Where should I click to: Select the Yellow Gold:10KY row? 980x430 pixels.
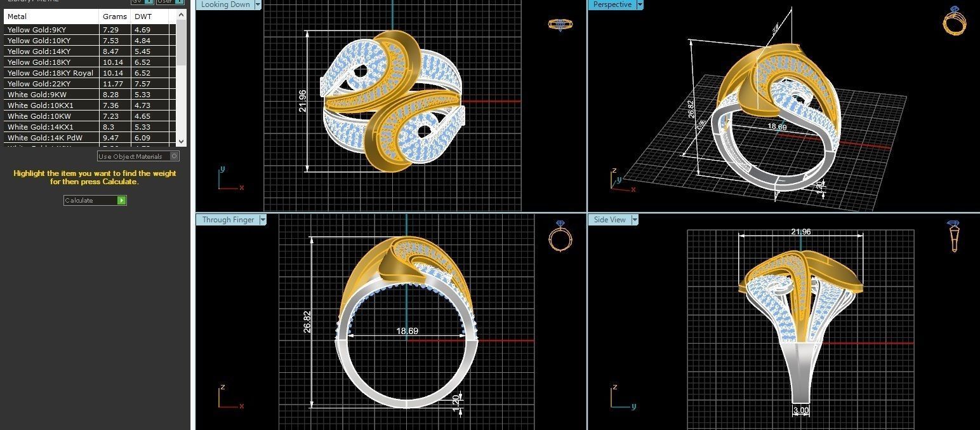pos(89,40)
